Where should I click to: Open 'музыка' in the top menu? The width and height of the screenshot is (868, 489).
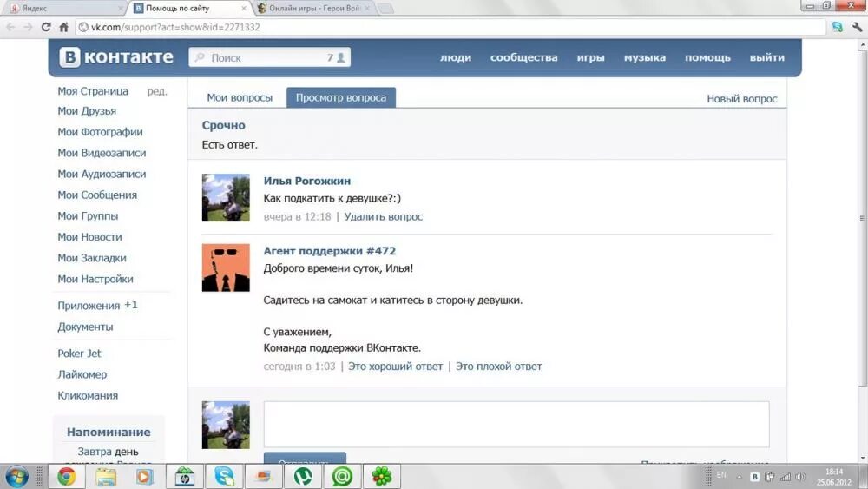(644, 57)
